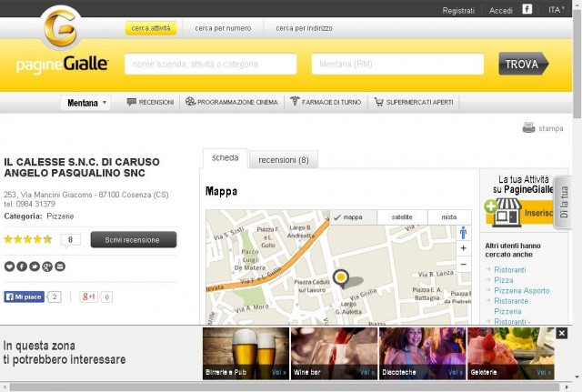Click the Scrivi recensione button
582x392 pixels.
click(x=134, y=240)
